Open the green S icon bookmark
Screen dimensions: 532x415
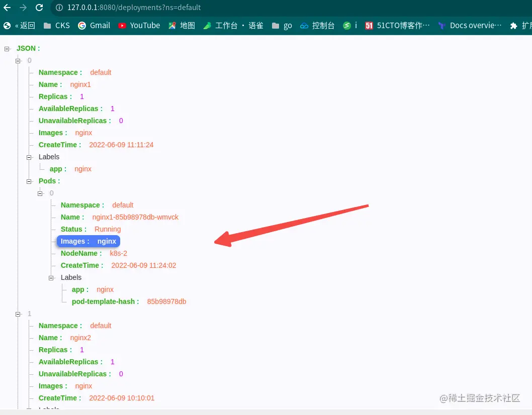[350, 26]
